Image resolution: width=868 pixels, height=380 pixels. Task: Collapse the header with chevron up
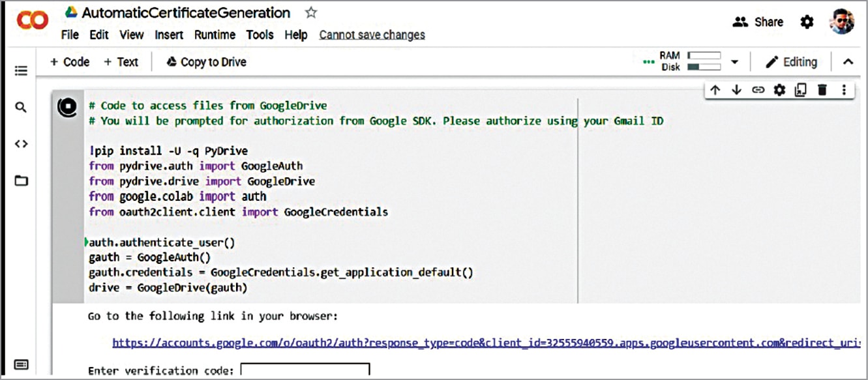848,62
